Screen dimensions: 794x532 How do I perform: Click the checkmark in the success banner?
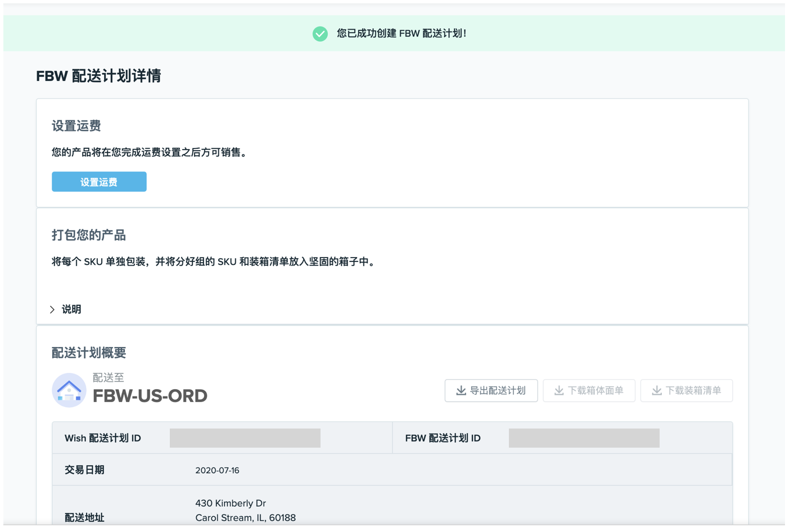tap(320, 34)
